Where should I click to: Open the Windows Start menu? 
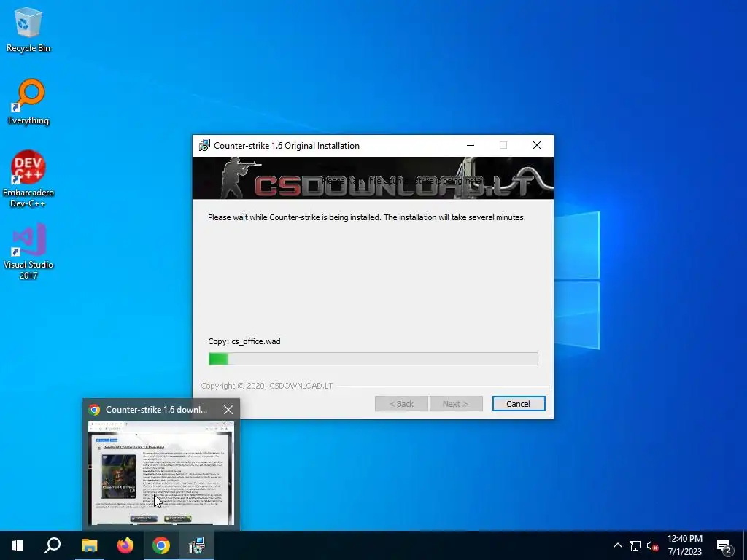pyautogui.click(x=18, y=545)
